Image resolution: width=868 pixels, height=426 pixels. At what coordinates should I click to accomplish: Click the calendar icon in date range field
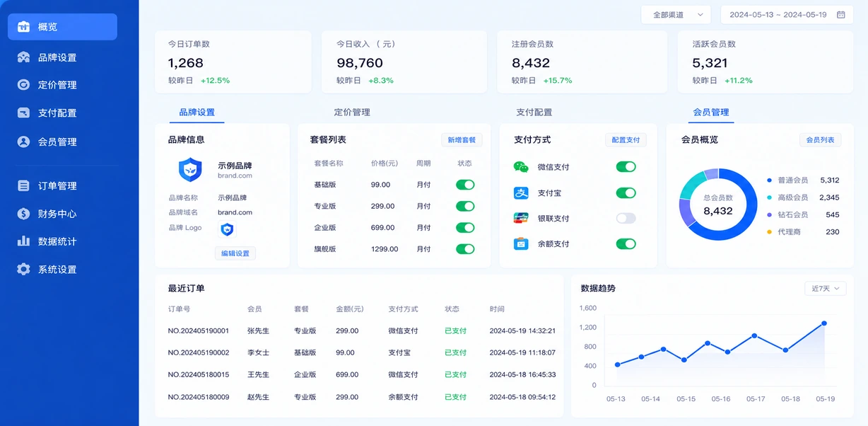pos(841,14)
